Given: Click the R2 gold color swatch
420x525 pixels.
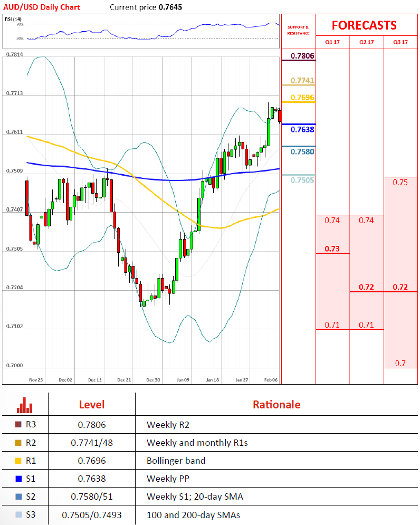Looking at the screenshot, I should [x=18, y=443].
